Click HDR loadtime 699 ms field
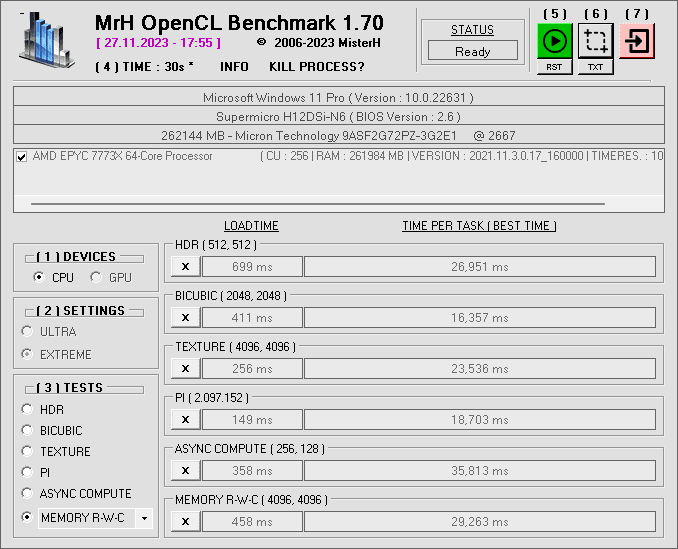 click(x=252, y=266)
